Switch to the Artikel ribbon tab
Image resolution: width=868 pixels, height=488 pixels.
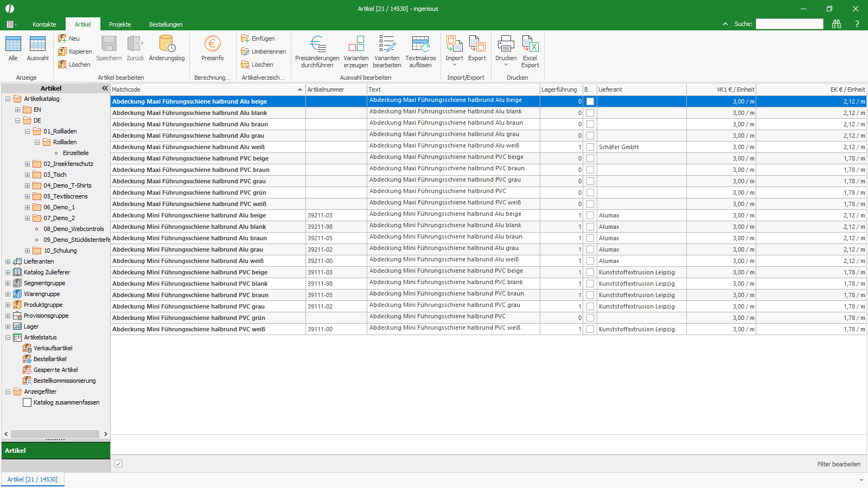point(83,24)
